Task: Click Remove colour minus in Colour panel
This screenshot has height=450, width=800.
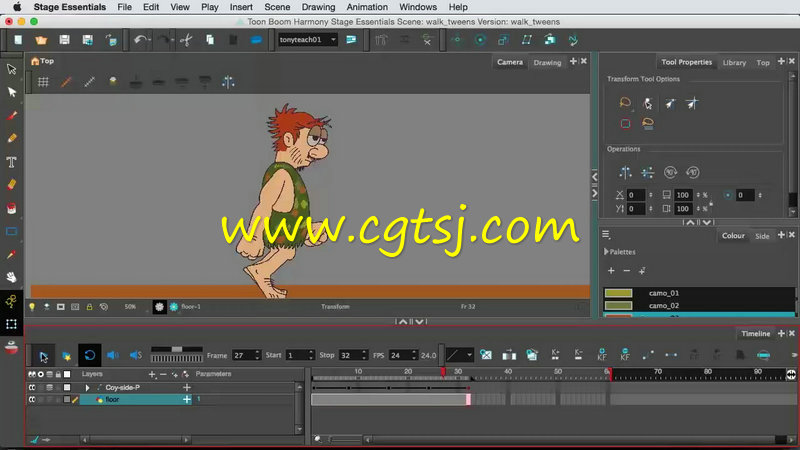Action: pos(627,271)
